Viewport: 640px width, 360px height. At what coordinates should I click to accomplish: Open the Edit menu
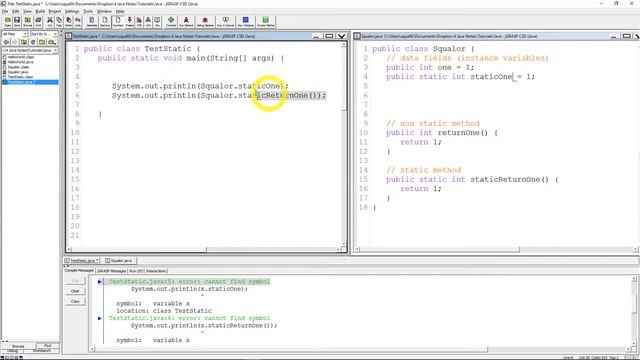tap(16, 11)
